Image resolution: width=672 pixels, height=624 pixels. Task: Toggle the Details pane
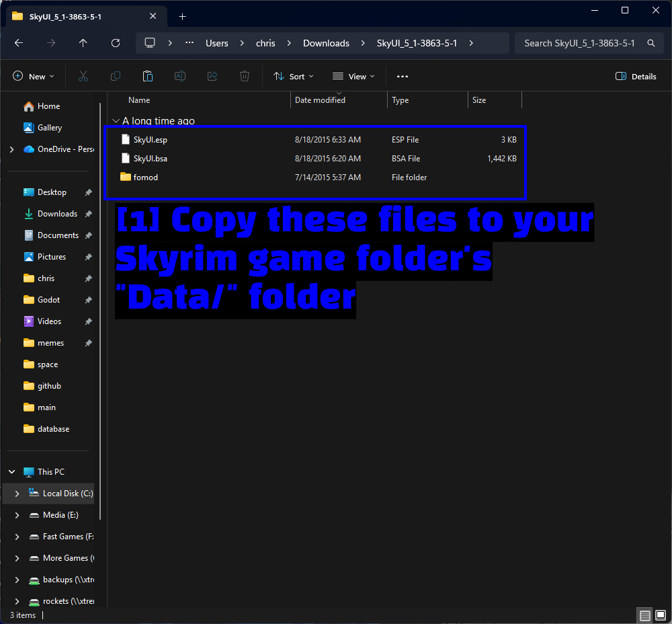636,77
